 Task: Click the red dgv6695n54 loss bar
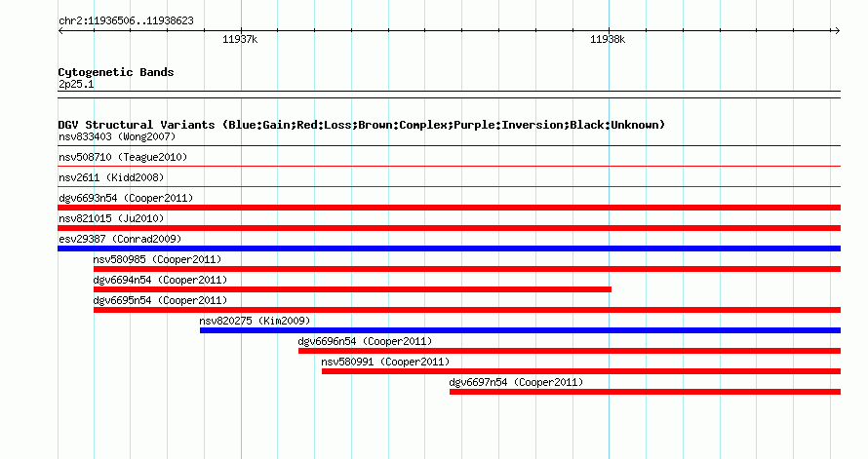click(467, 310)
